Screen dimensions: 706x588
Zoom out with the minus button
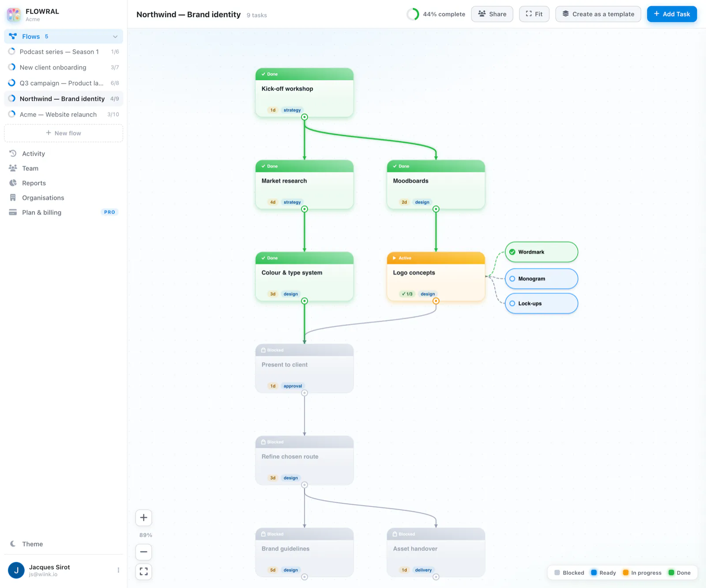click(143, 552)
